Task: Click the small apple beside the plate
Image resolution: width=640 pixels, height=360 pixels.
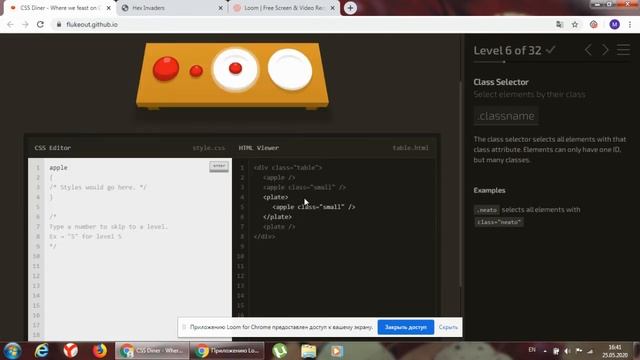Action: pyautogui.click(x=196, y=71)
